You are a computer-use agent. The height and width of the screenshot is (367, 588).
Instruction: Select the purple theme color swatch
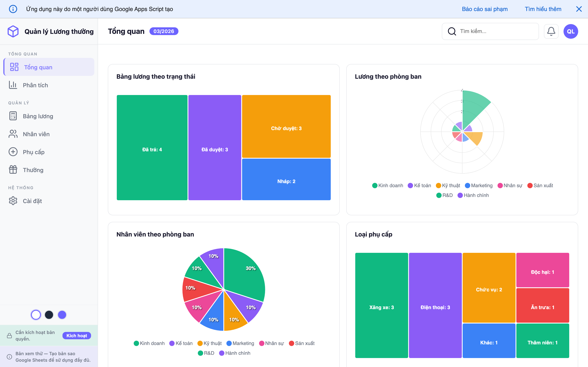(x=62, y=315)
